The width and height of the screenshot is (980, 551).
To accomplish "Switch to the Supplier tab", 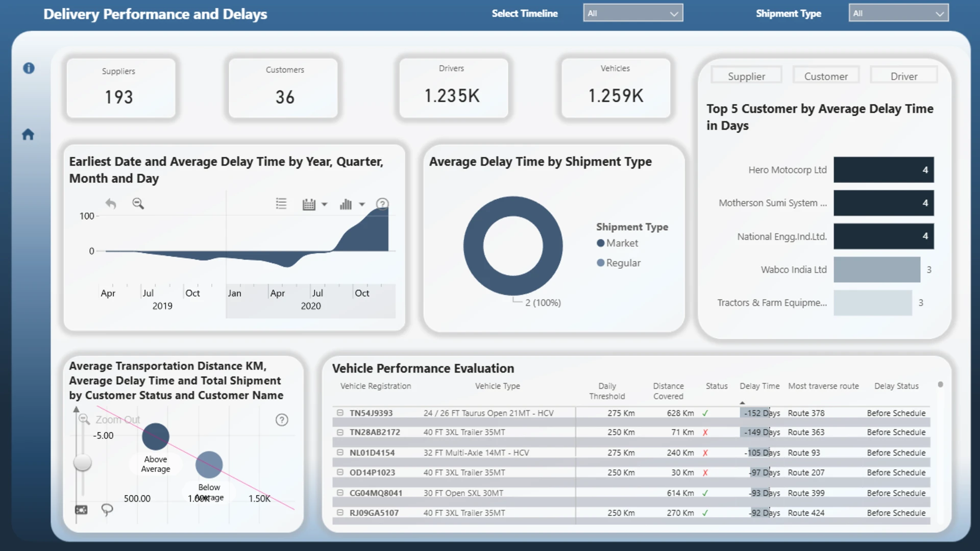I will [746, 76].
